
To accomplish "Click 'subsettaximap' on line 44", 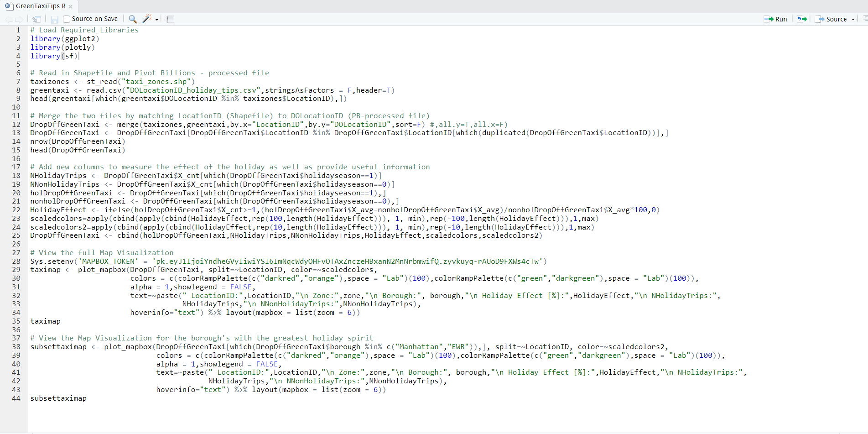I will click(x=58, y=398).
